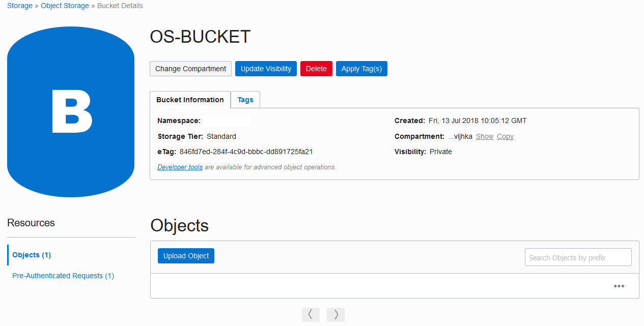This screenshot has width=644, height=326.
Task: Click the compartment value ...vljhka
Action: point(460,136)
